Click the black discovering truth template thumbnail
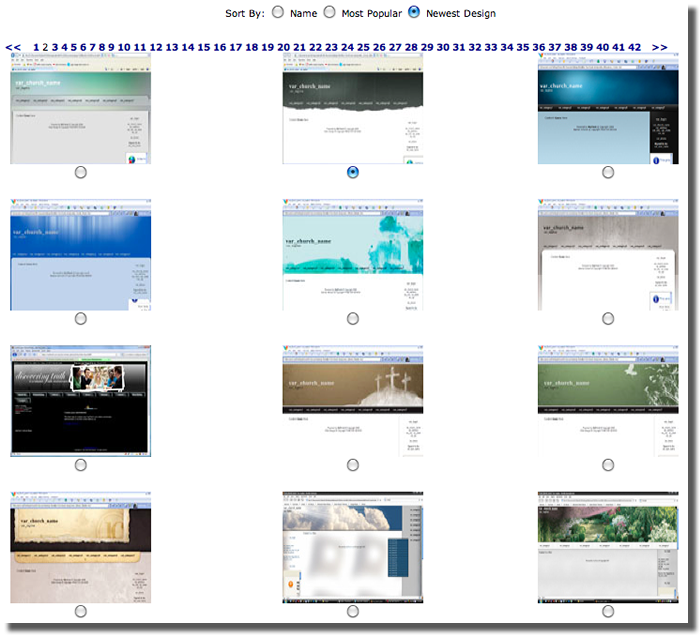The width and height of the screenshot is (700, 635). (x=80, y=401)
